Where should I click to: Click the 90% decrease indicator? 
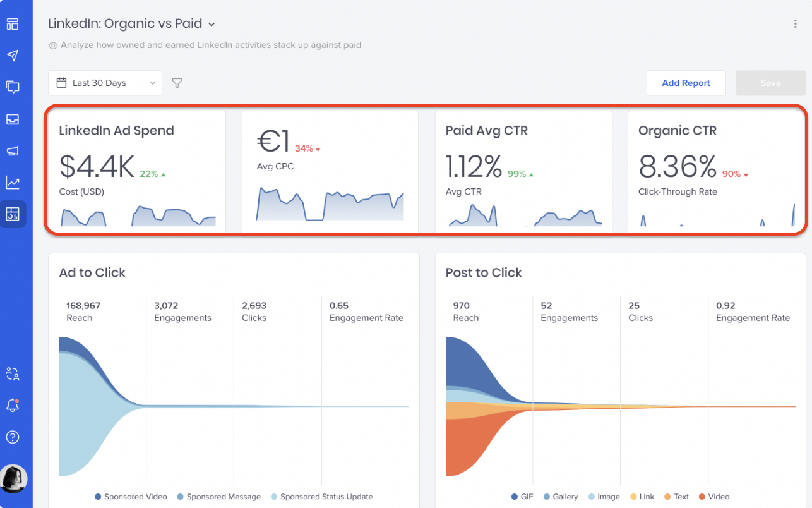coord(735,174)
